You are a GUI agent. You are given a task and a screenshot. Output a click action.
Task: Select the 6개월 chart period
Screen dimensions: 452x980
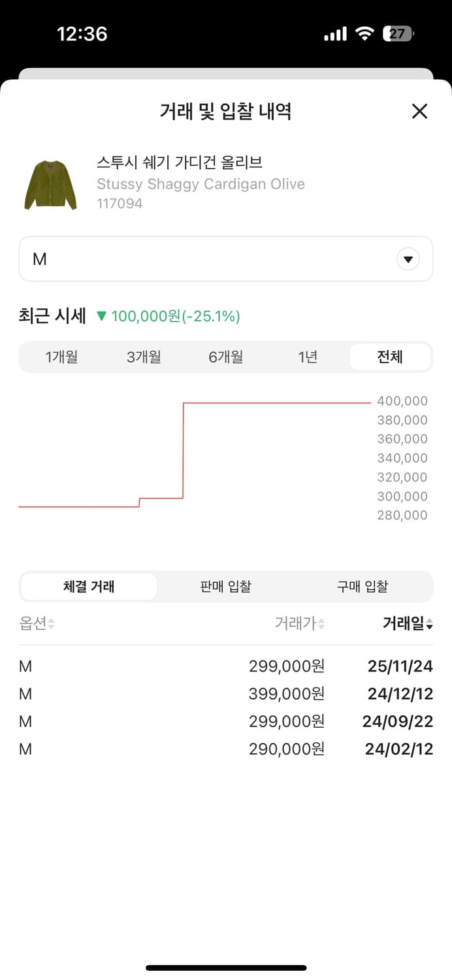click(x=225, y=357)
